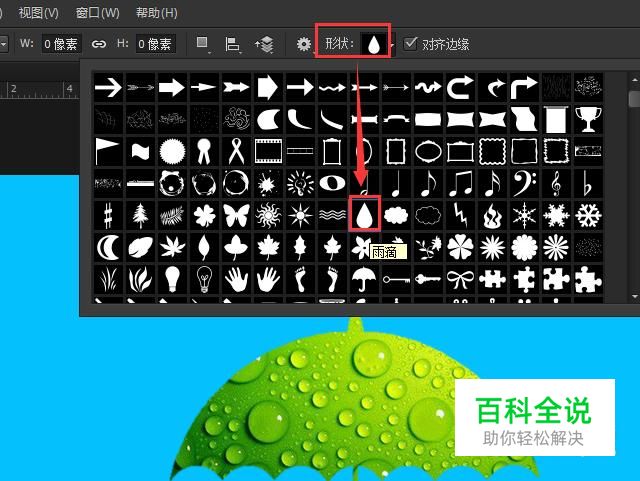
Task: Select the beamed eighth notes shape
Action: coord(460,183)
